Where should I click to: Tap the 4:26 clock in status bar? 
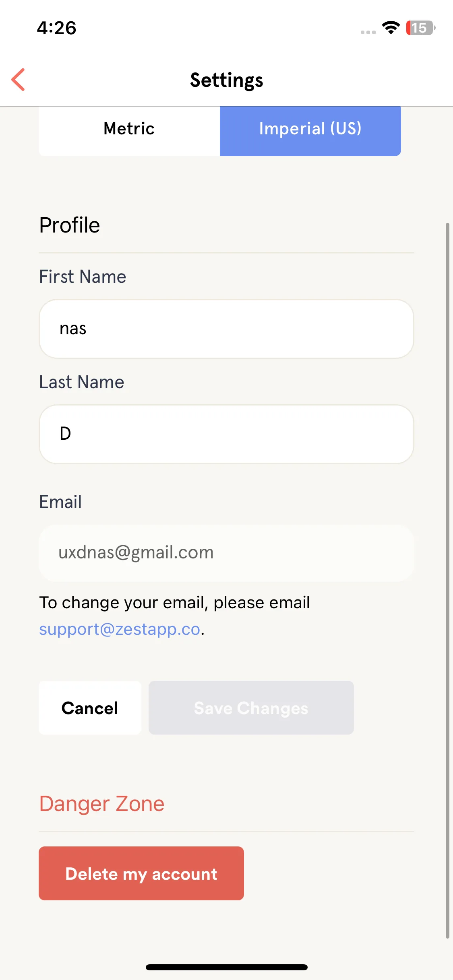coord(56,28)
